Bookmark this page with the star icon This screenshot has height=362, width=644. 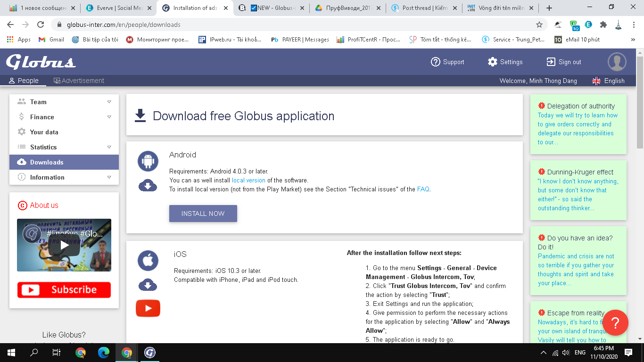point(539,25)
